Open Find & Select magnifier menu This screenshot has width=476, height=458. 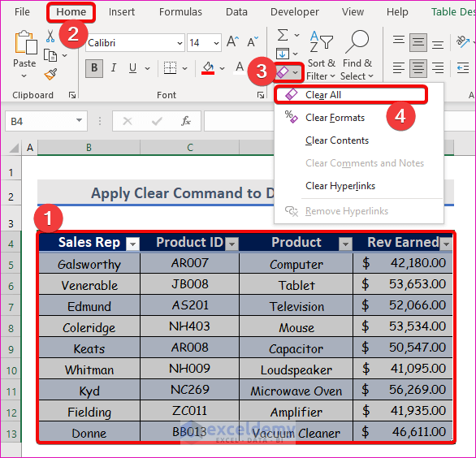coord(357,55)
